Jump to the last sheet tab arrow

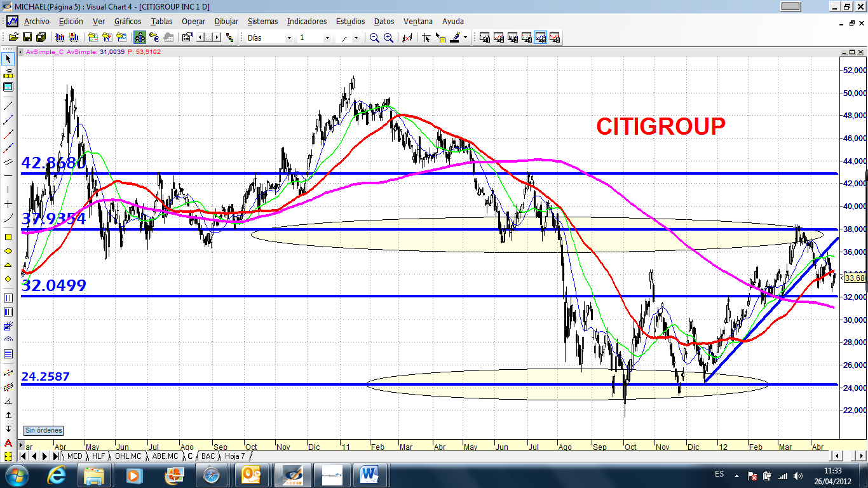(x=55, y=456)
